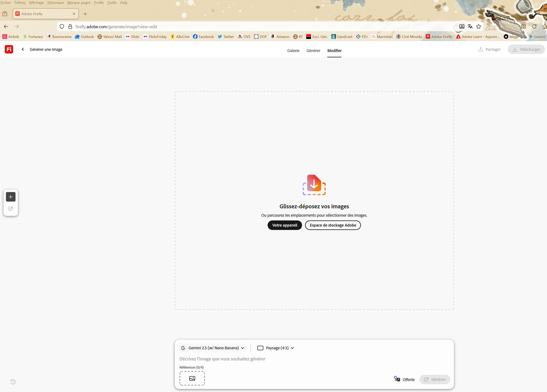The width and height of the screenshot is (547, 392).
Task: Switch to the Générer tab
Action: point(313,51)
